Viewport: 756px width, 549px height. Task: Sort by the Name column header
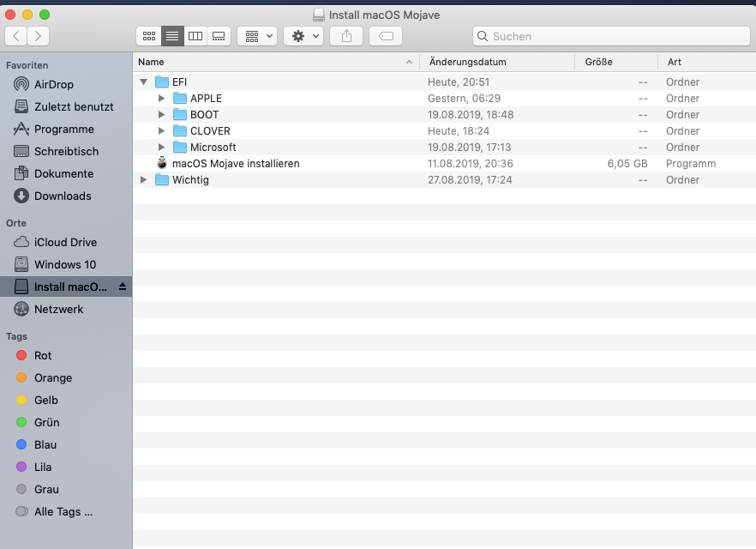coord(276,62)
